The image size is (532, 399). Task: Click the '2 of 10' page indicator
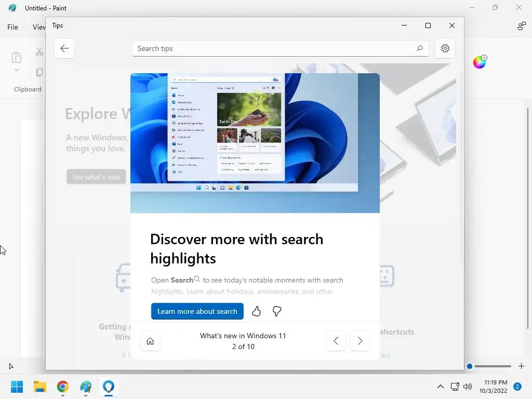[x=243, y=347]
